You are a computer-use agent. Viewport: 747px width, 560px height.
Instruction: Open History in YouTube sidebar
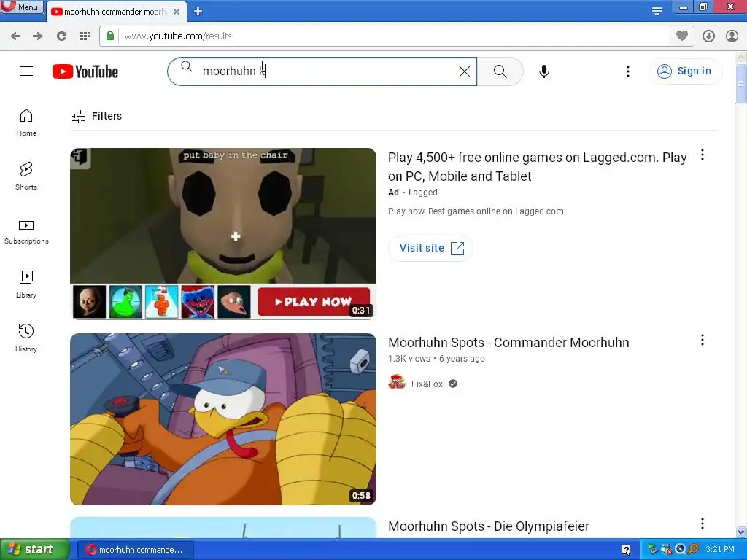(x=26, y=338)
